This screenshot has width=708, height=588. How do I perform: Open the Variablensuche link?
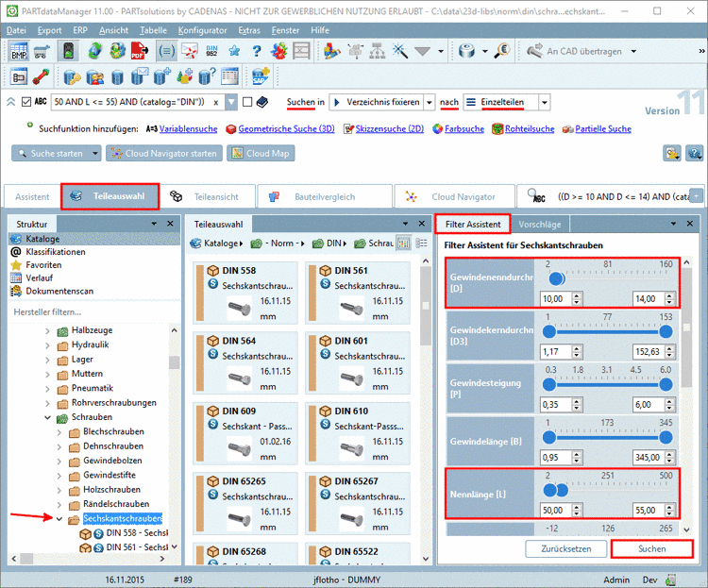click(x=188, y=128)
